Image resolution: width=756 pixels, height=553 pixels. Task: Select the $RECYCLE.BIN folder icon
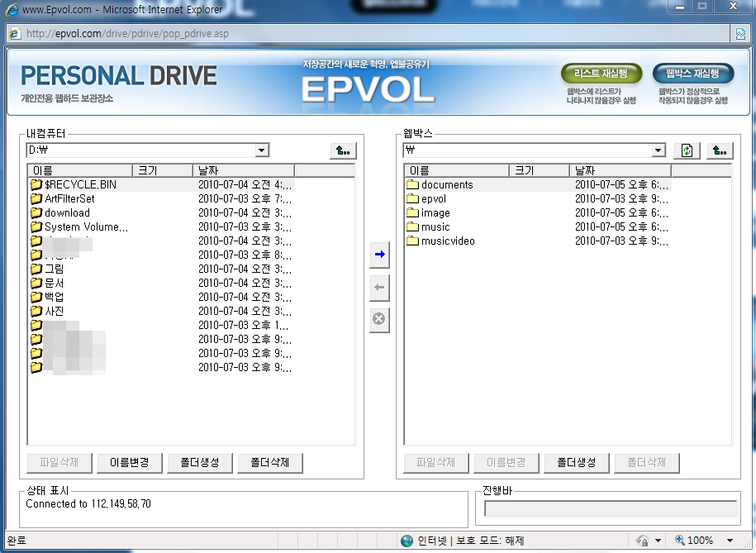[x=36, y=185]
